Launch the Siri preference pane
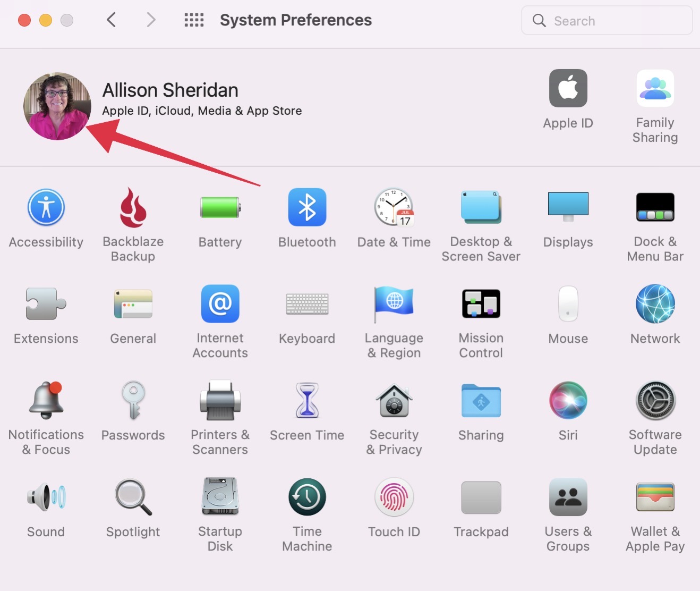The height and width of the screenshot is (591, 700). (x=568, y=401)
